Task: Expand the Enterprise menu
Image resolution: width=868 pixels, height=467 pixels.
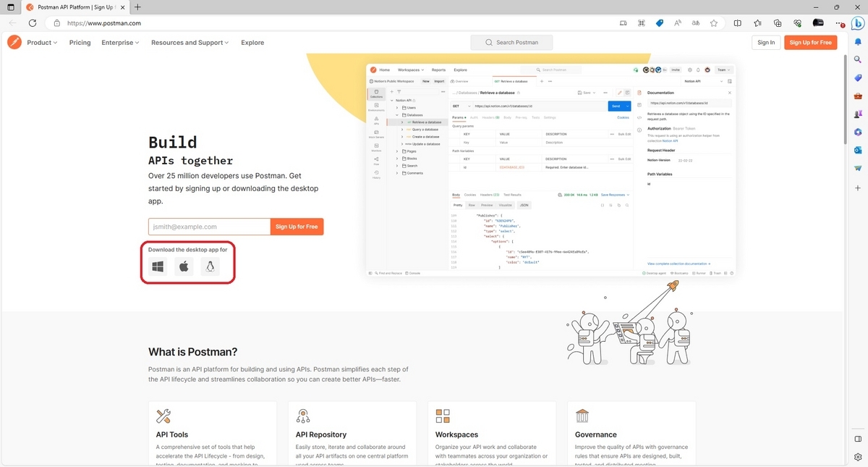Action: (x=121, y=43)
